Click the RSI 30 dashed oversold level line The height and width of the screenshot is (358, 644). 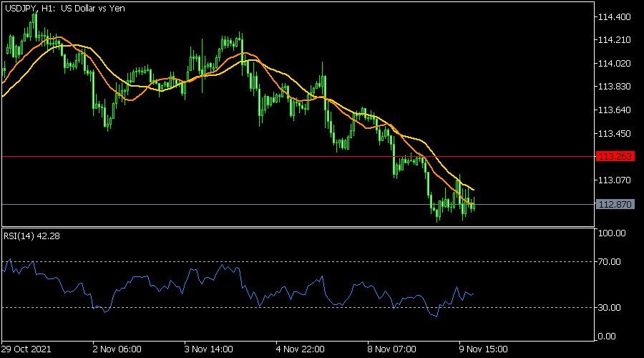click(298, 307)
